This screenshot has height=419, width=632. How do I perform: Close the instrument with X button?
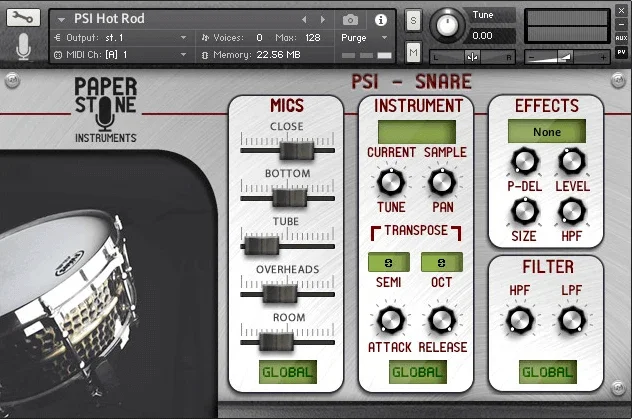pyautogui.click(x=621, y=10)
